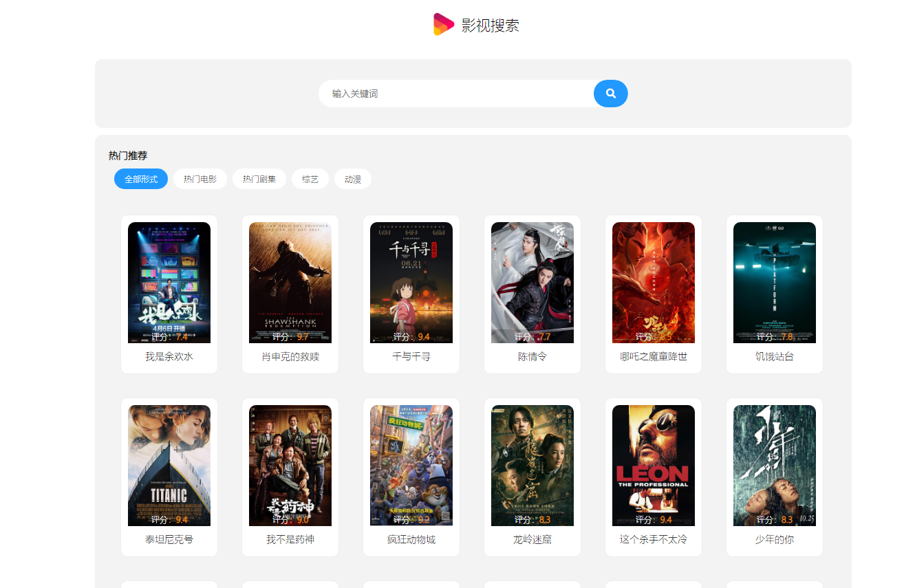Open the 哪吒之魔童降世 poster image
Image resolution: width=915 pixels, height=588 pixels.
(x=654, y=283)
